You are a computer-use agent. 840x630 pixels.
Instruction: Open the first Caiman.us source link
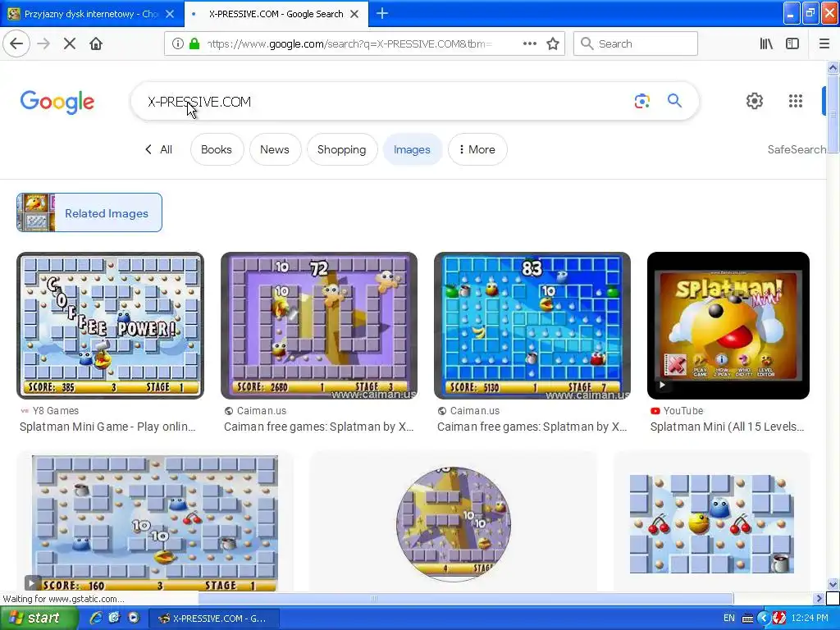coord(256,411)
